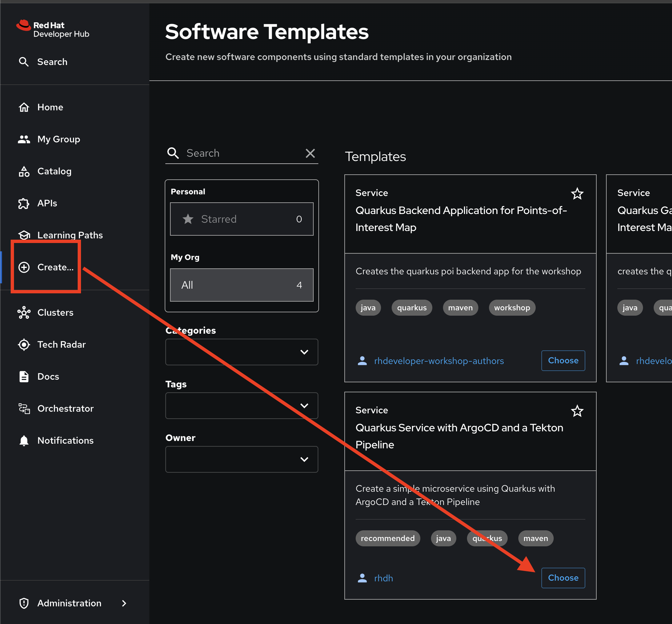
Task: Choose the Quarkus Backend Application template
Action: click(563, 361)
